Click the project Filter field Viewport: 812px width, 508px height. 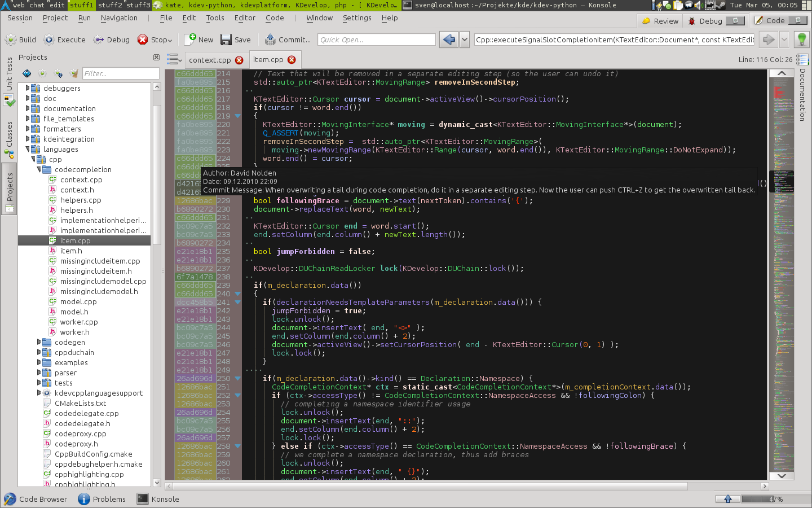click(121, 73)
